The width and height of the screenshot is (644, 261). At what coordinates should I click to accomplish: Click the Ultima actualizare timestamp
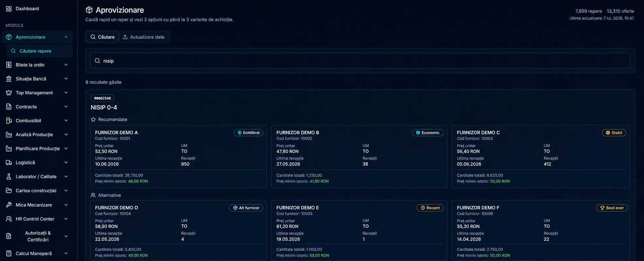point(602,18)
